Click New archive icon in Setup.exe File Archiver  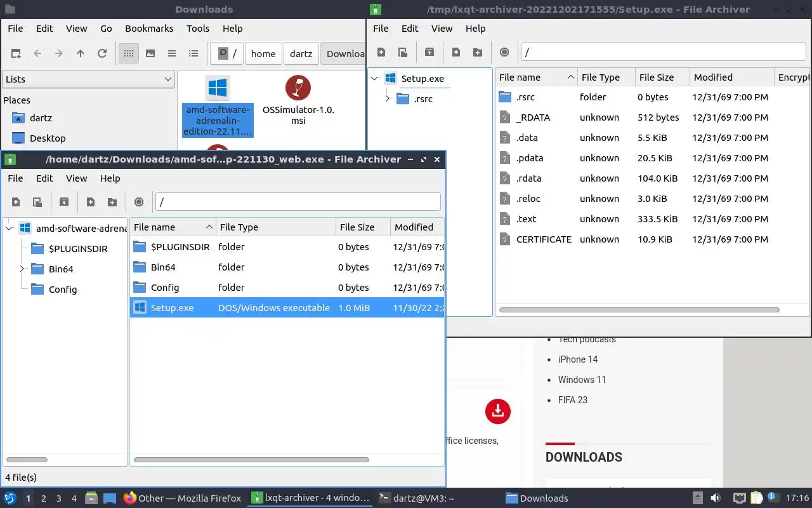381,52
